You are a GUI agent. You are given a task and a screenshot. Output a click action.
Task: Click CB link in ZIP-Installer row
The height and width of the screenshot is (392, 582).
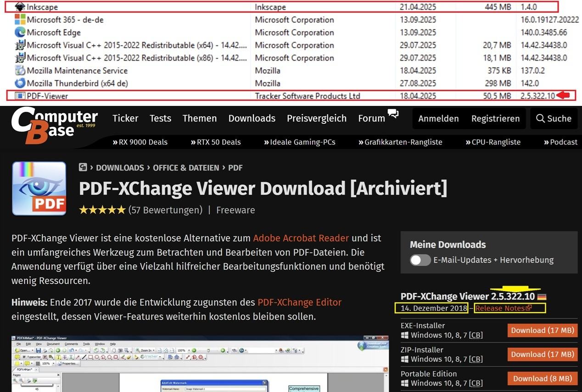pos(476,359)
